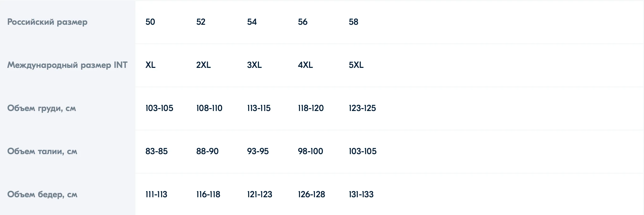
Task: Select international size XL
Action: (x=151, y=65)
